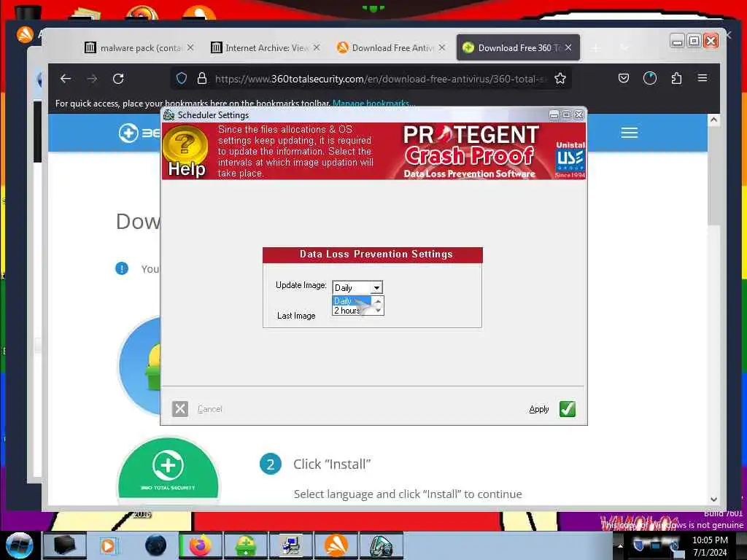Close the Download Free 360 tab

pos(568,47)
